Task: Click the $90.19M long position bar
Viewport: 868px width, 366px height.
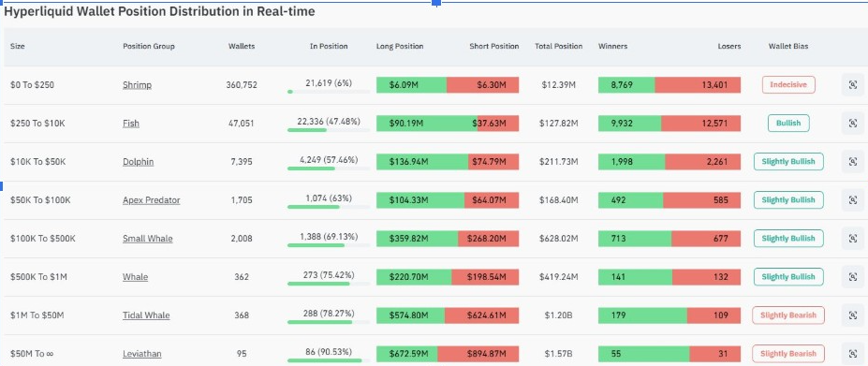Action: click(x=427, y=123)
